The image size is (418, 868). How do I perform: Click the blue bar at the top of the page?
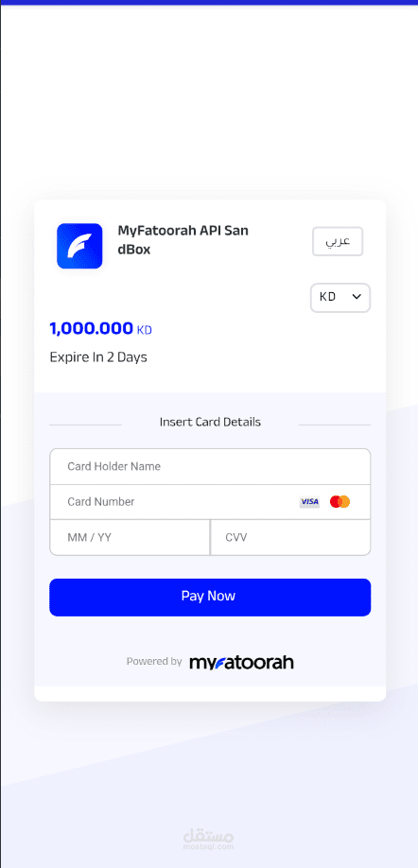(209, 2)
